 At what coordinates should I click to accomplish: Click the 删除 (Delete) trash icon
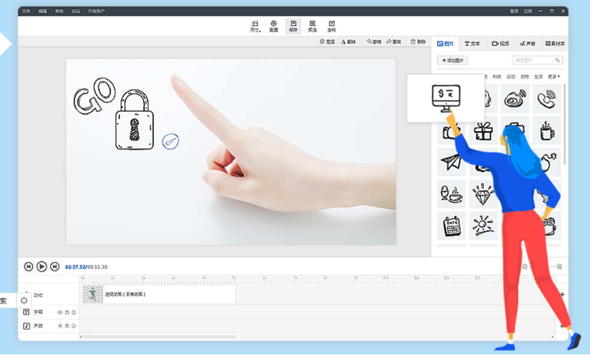pyautogui.click(x=418, y=42)
